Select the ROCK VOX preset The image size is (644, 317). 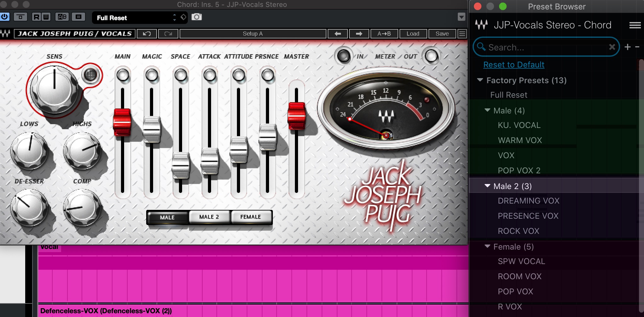tap(519, 231)
